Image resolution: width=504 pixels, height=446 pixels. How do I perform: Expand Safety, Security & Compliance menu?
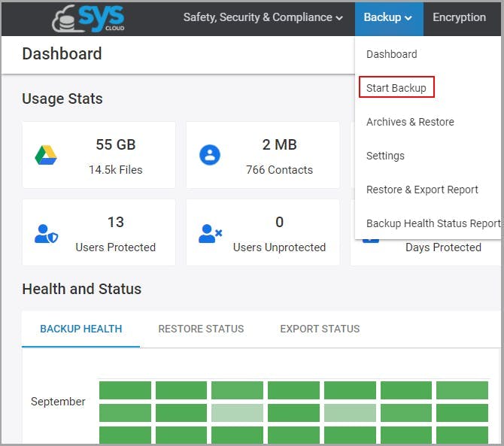click(263, 17)
